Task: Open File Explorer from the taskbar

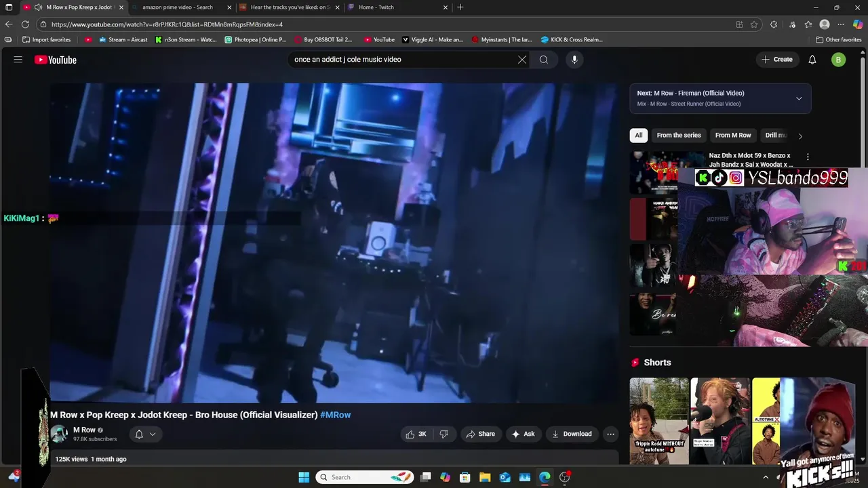Action: [485, 477]
